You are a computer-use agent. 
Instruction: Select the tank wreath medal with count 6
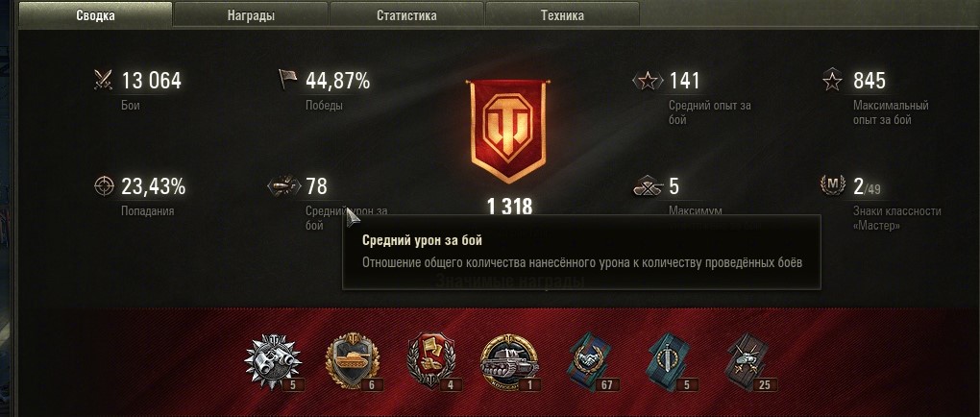pyautogui.click(x=354, y=361)
